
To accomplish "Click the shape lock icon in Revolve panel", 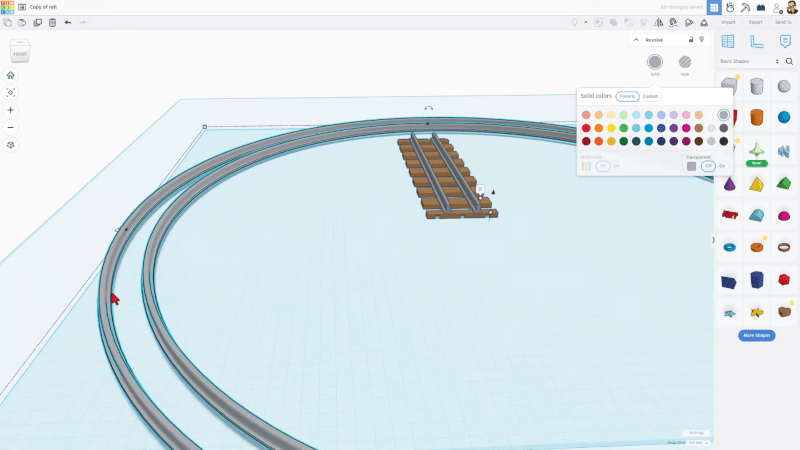I will click(x=690, y=40).
